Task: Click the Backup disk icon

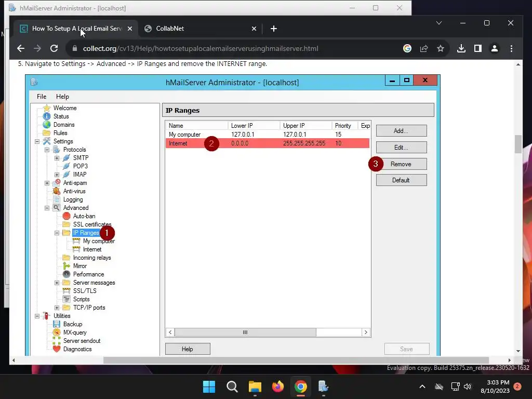Action: coord(57,324)
